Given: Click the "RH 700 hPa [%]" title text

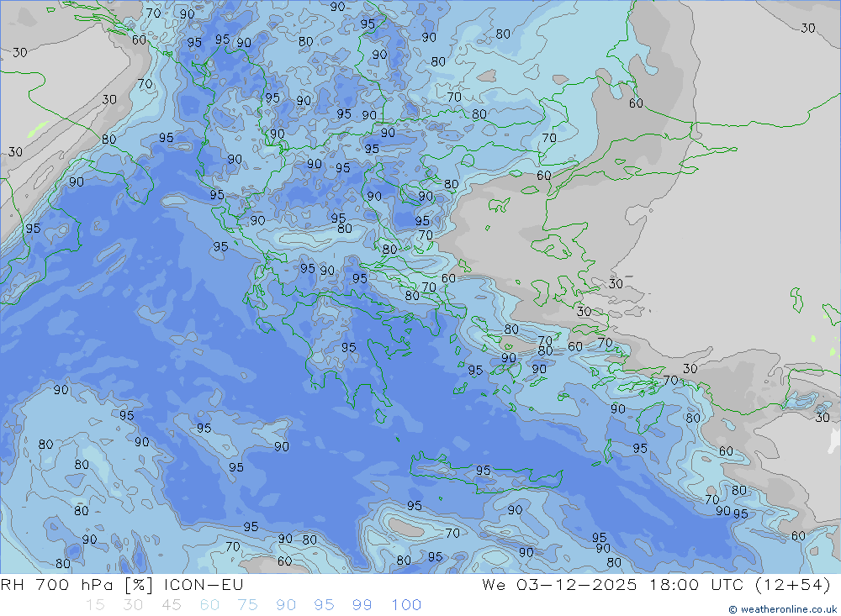Looking at the screenshot, I should point(77,585).
